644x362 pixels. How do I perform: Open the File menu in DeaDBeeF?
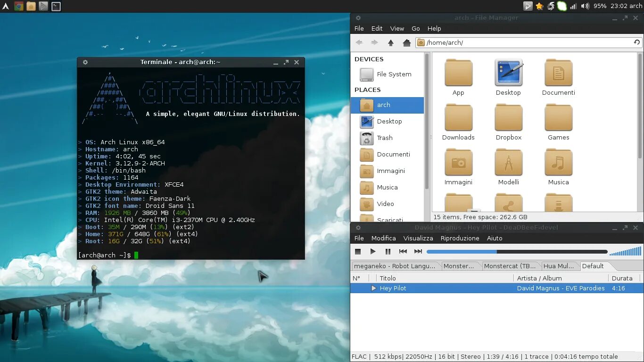pos(359,238)
